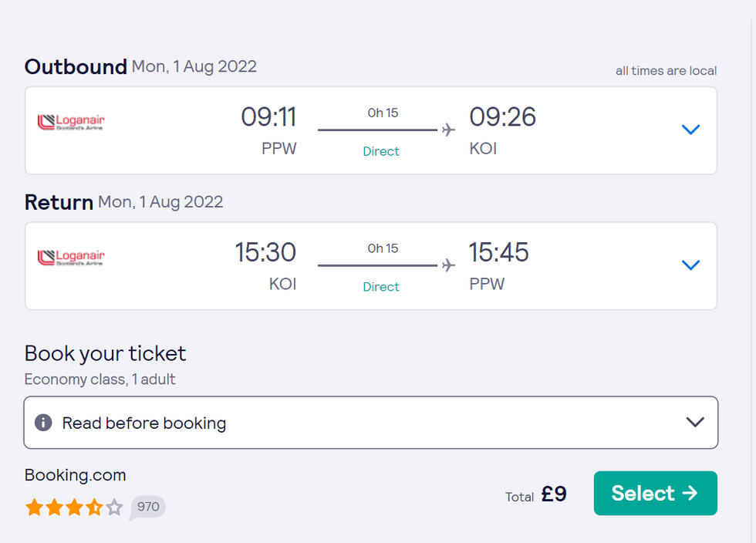Click the Economy class, 1 adult text
Screen dimensions: 756x543
coord(100,379)
